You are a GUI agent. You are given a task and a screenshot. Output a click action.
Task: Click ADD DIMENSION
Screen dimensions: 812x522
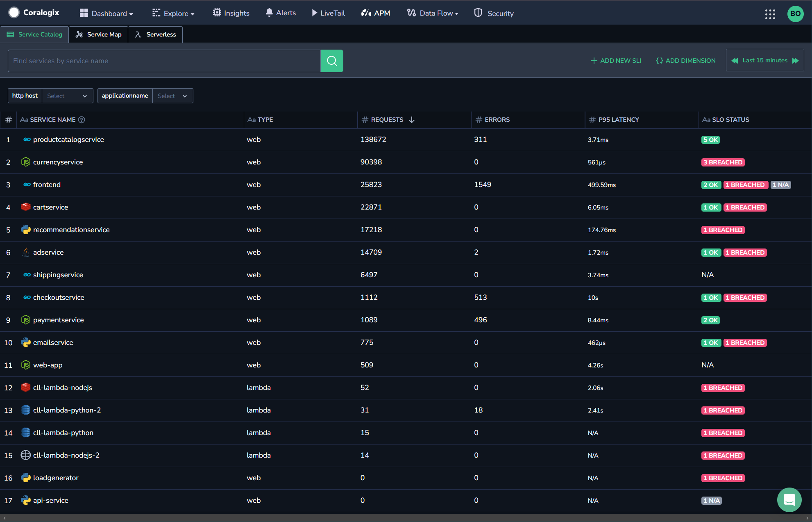click(686, 61)
